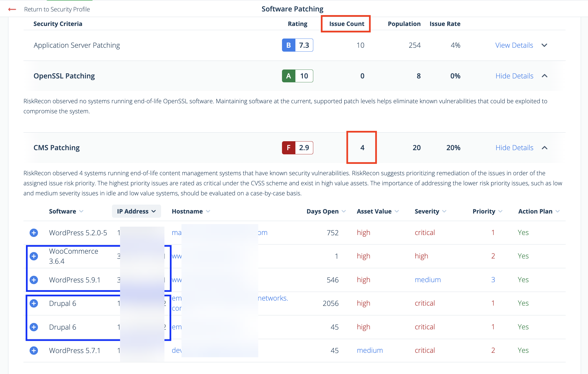Click the F 2.9 CMS rating badge
This screenshot has height=374, width=588.
[297, 148]
